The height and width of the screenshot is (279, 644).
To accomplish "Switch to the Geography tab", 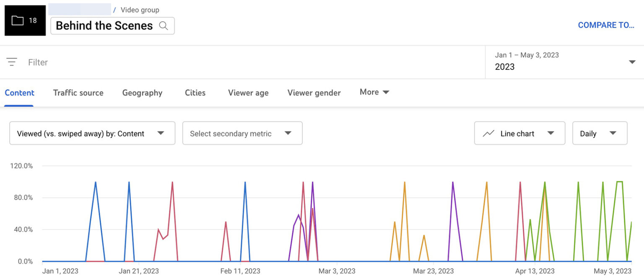I will 142,93.
